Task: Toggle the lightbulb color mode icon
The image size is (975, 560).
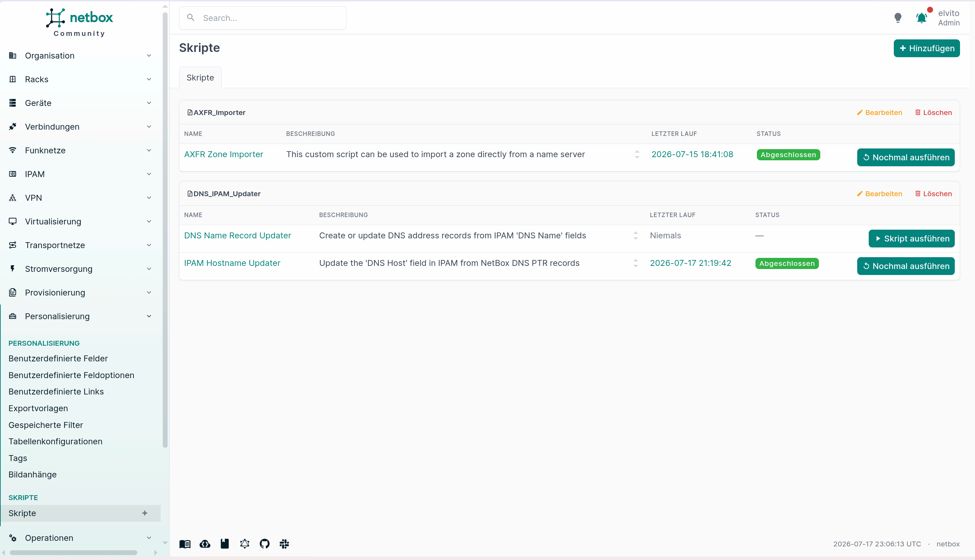Action: (898, 18)
